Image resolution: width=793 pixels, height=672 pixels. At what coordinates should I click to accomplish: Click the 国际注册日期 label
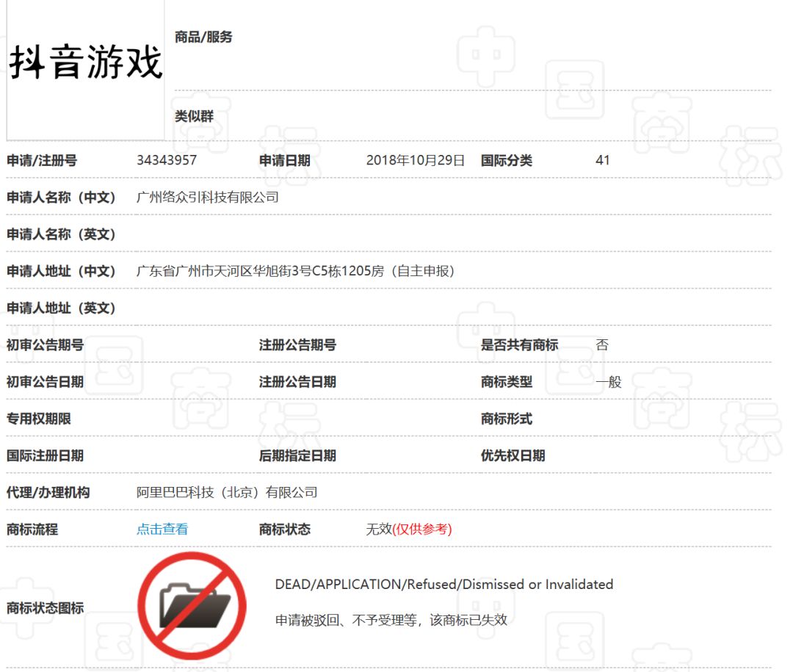click(45, 456)
